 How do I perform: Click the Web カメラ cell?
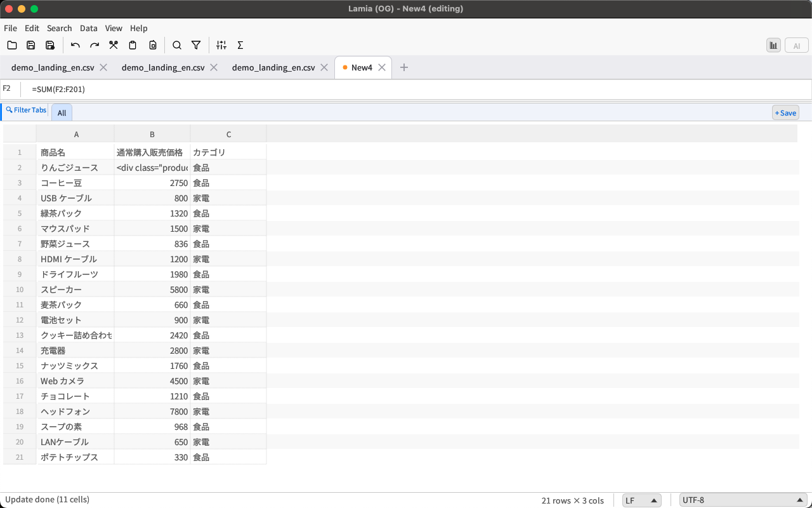76,381
